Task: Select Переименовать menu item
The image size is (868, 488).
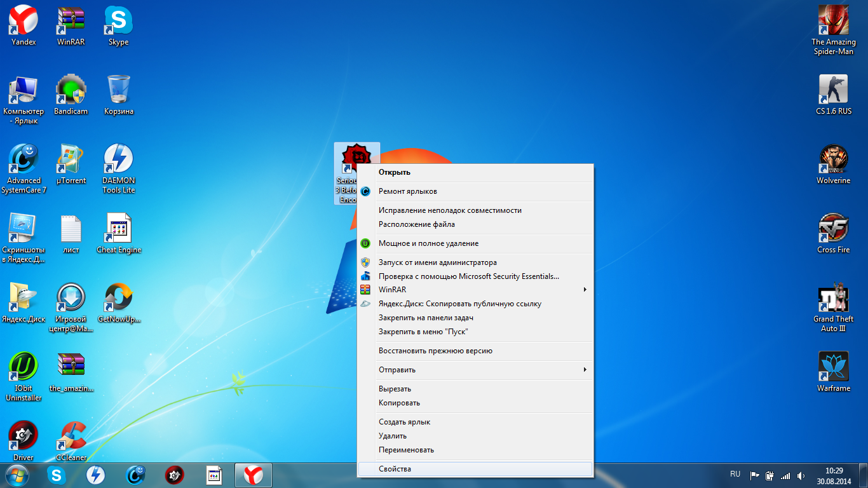Action: pyautogui.click(x=475, y=450)
